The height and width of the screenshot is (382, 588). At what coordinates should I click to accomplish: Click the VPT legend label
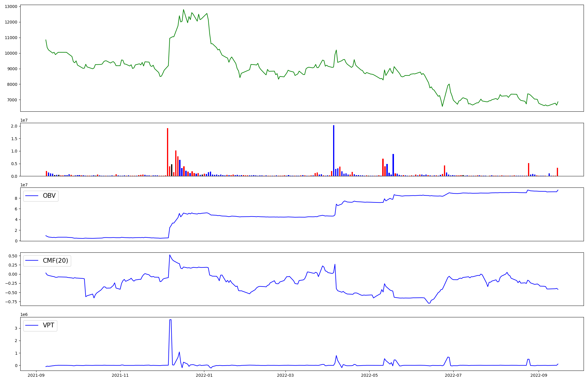tap(49, 325)
